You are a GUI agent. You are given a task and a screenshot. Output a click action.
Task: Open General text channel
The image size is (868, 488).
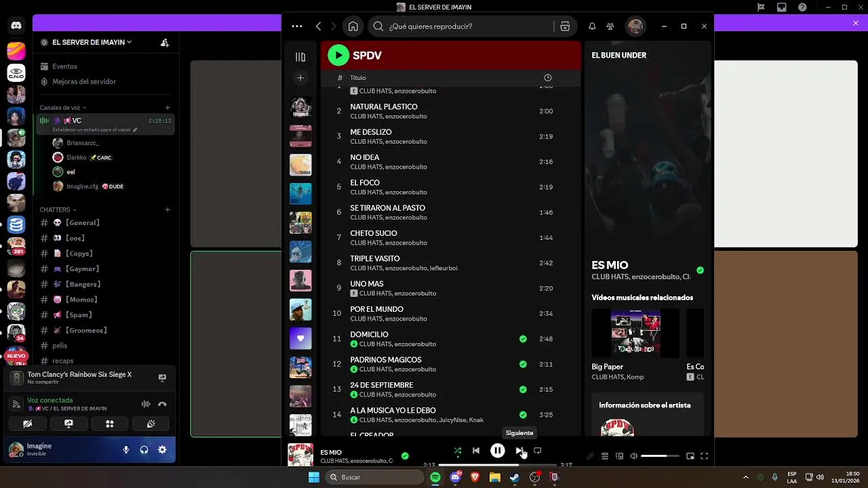click(105, 222)
